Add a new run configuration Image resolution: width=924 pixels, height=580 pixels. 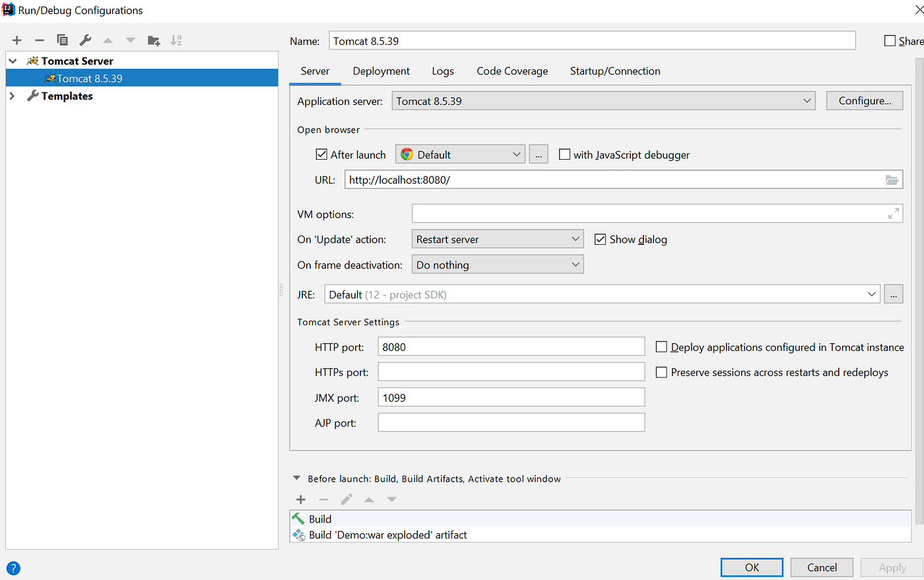[x=16, y=40]
